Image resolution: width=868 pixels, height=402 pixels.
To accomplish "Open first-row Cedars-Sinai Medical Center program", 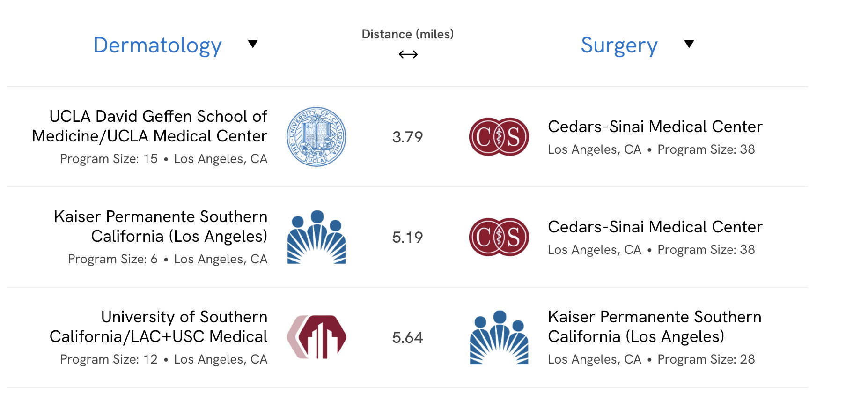I will pyautogui.click(x=655, y=127).
